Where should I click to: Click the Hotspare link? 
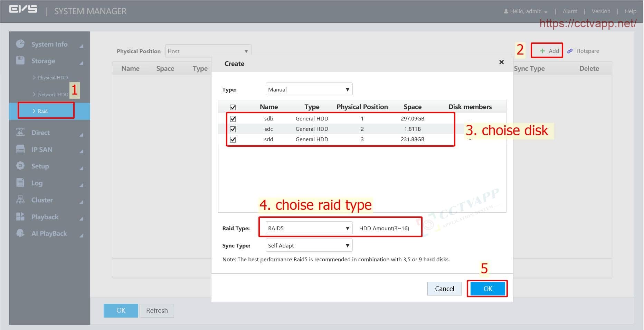point(587,51)
